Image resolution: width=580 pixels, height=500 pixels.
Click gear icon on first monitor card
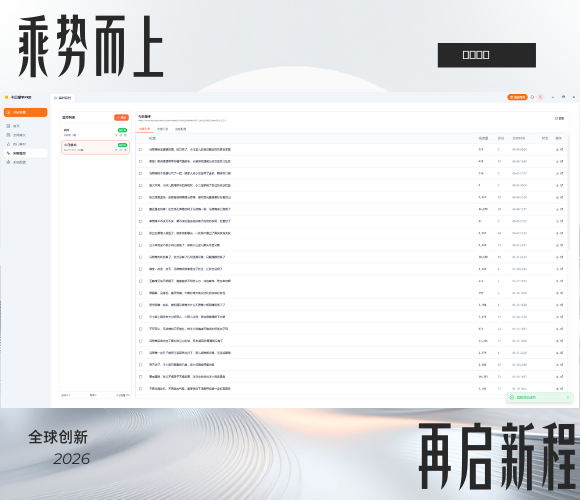125,135
